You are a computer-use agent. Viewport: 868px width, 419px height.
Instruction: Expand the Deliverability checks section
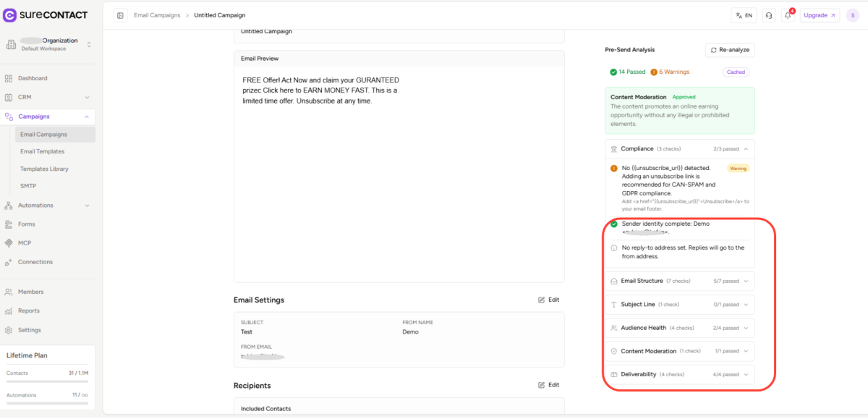point(679,374)
